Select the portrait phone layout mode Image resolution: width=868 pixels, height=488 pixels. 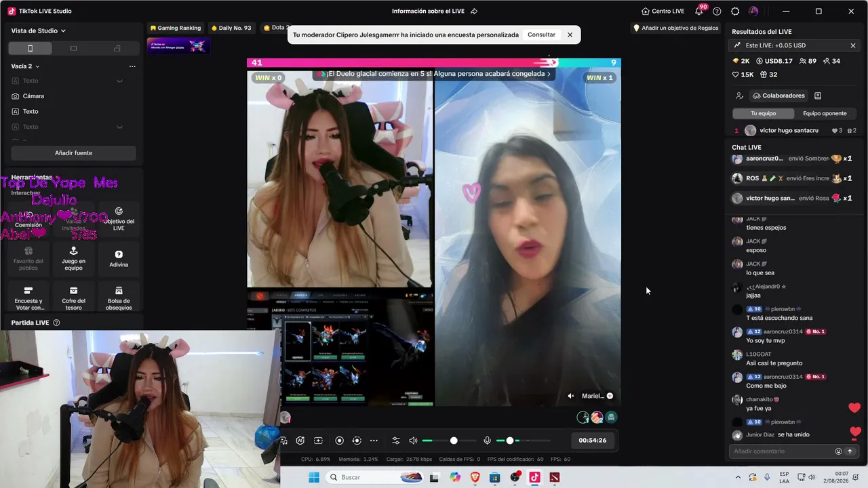pyautogui.click(x=30, y=48)
